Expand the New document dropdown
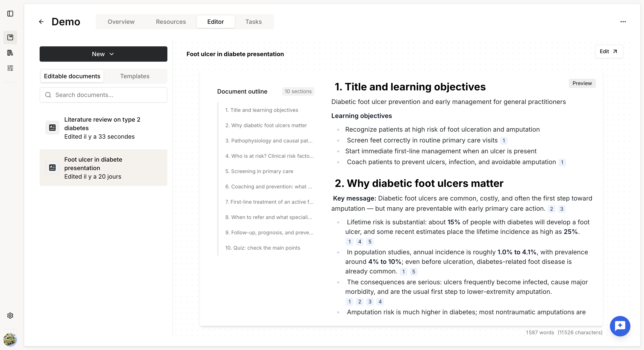Viewport: 644px width, 350px height. 103,54
